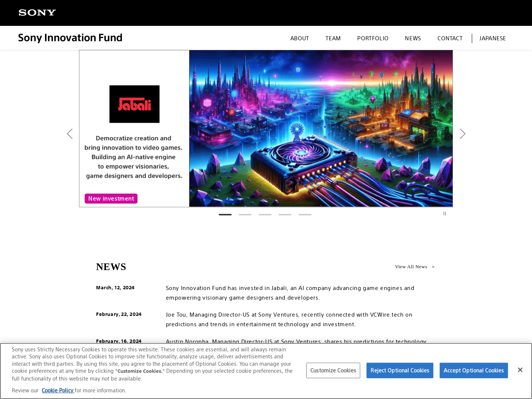Open the PORTFOLIO section

click(x=373, y=38)
